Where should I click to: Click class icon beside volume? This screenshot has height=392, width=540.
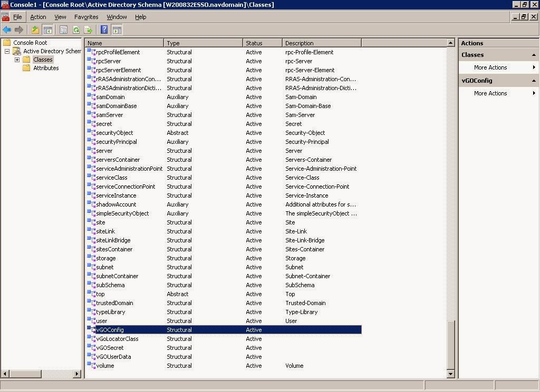(91, 365)
